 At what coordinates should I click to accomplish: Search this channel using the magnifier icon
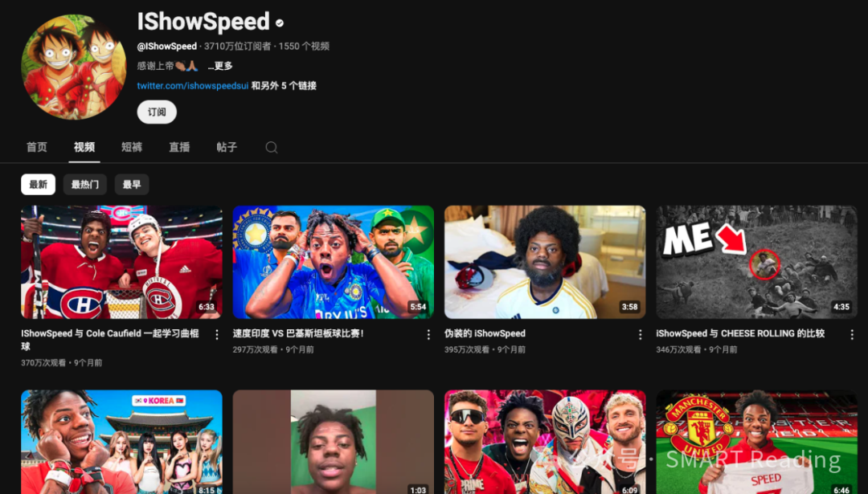[272, 147]
